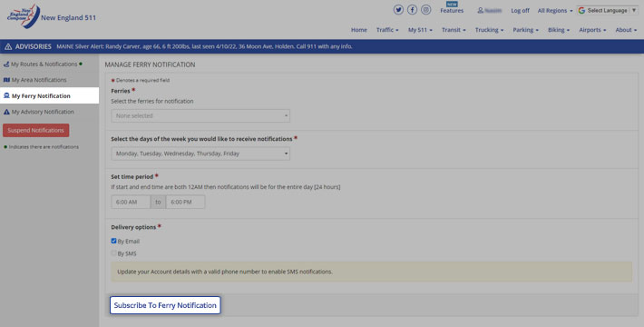
Task: Click the warning icon beside My Advisory Notification
Action: pos(6,112)
